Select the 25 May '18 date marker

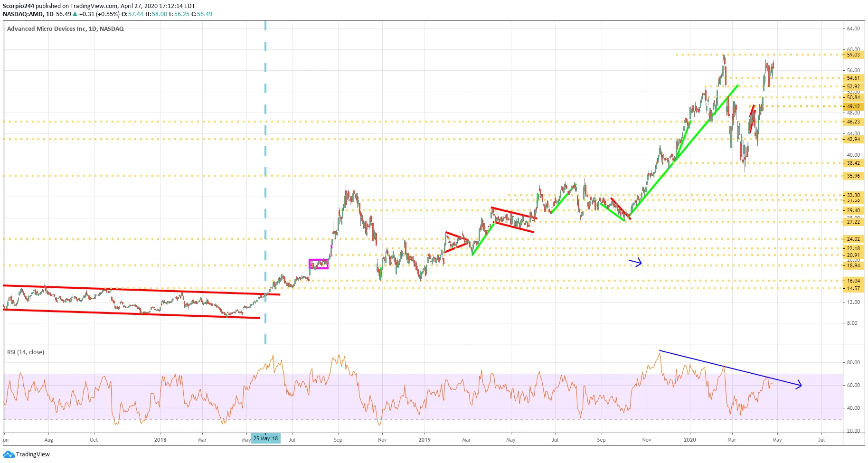266,439
